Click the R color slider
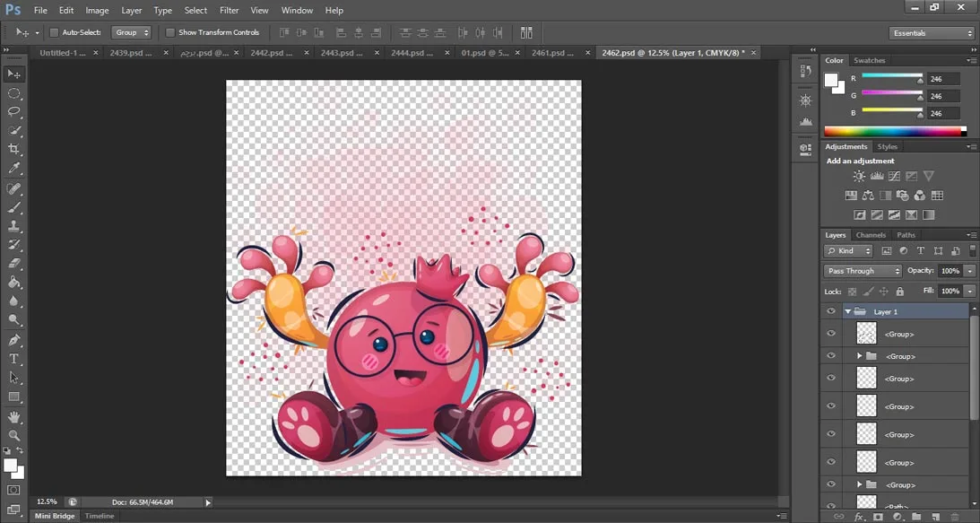Screen dimensions: 980x523 tap(892, 75)
